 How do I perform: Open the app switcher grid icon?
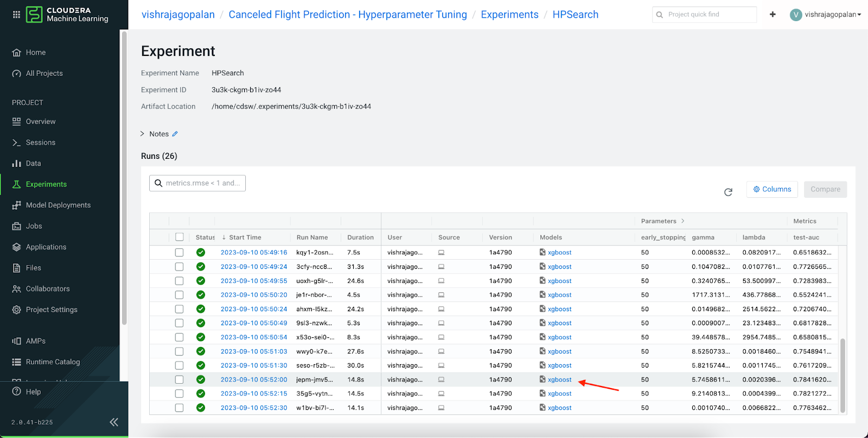pyautogui.click(x=16, y=15)
